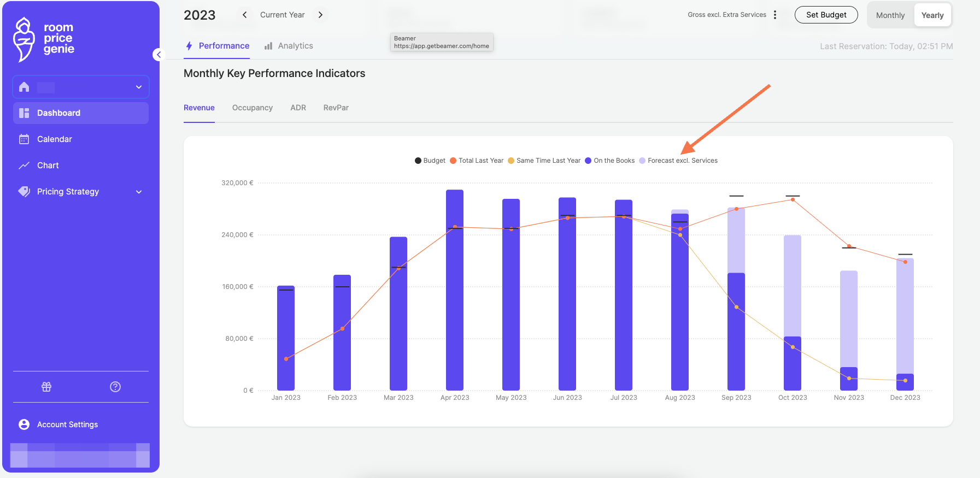
Task: Switch to the Analytics tab
Action: pyautogui.click(x=289, y=46)
